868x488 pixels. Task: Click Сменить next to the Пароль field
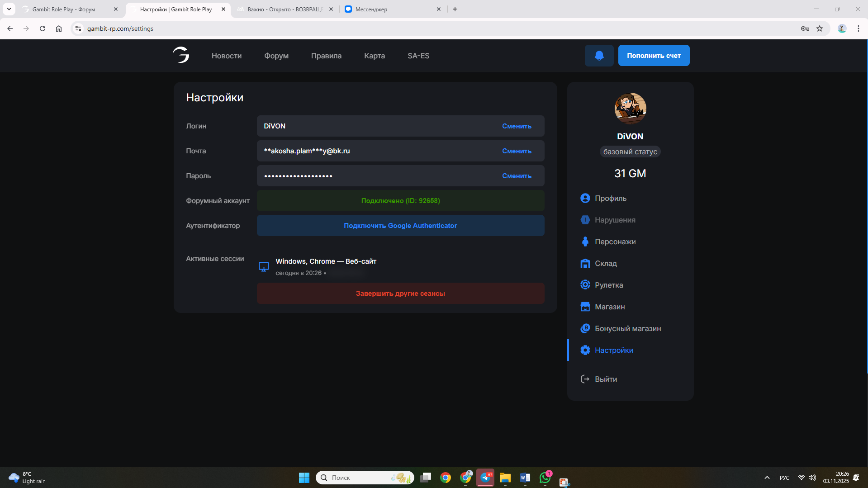(x=517, y=176)
